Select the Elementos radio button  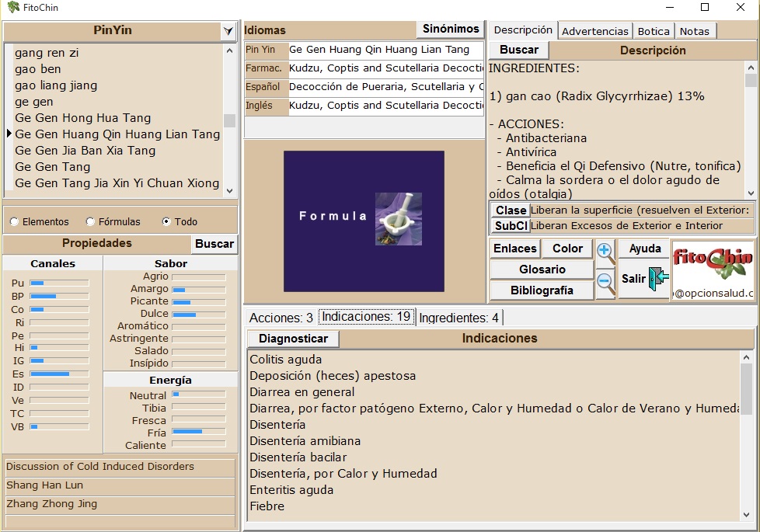point(14,221)
